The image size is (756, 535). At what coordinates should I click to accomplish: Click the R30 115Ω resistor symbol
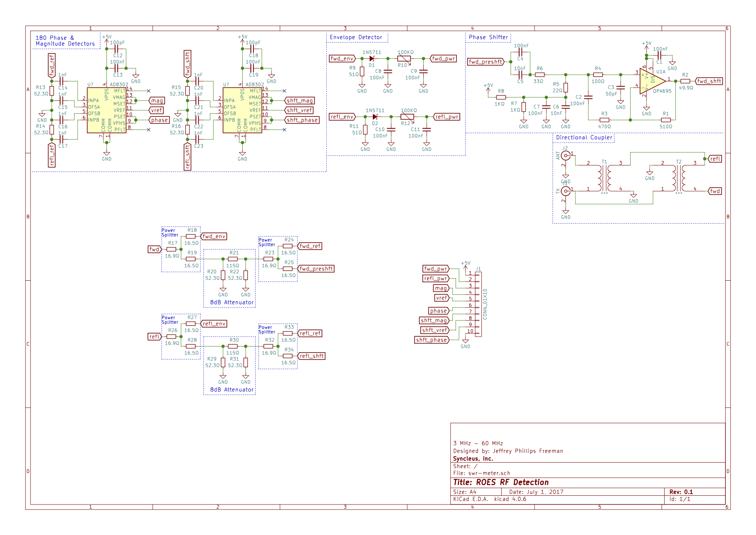(233, 346)
